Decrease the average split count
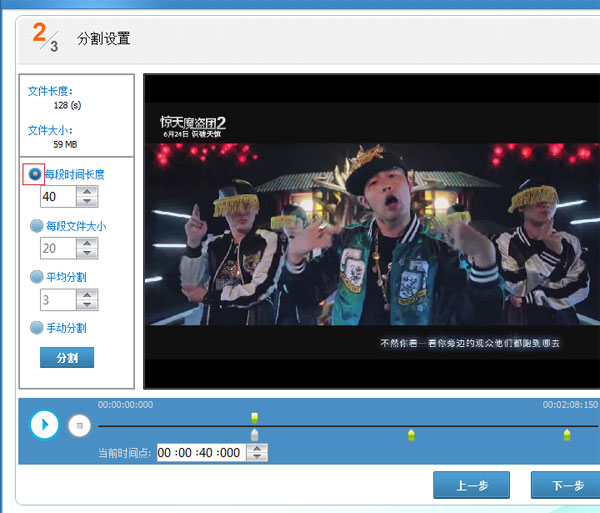Screen dimensions: 600x513 pyautogui.click(x=87, y=305)
